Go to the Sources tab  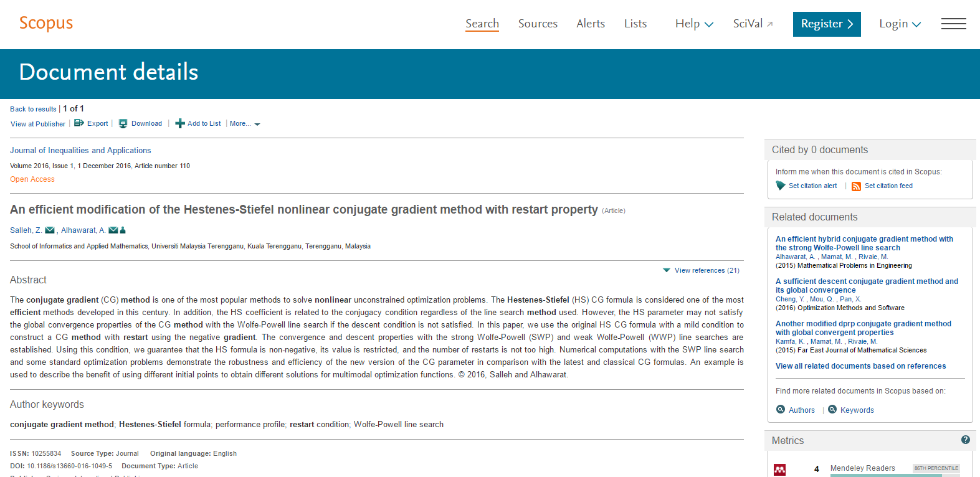coord(538,24)
